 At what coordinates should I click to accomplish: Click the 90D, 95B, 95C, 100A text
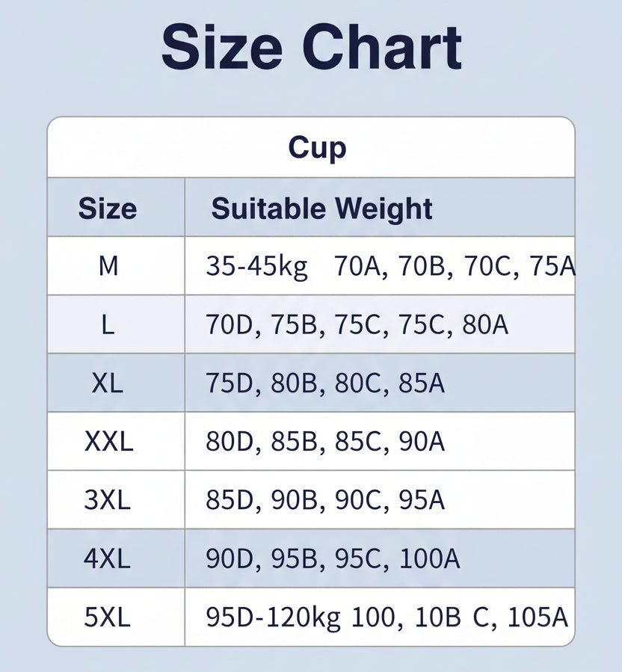click(333, 559)
